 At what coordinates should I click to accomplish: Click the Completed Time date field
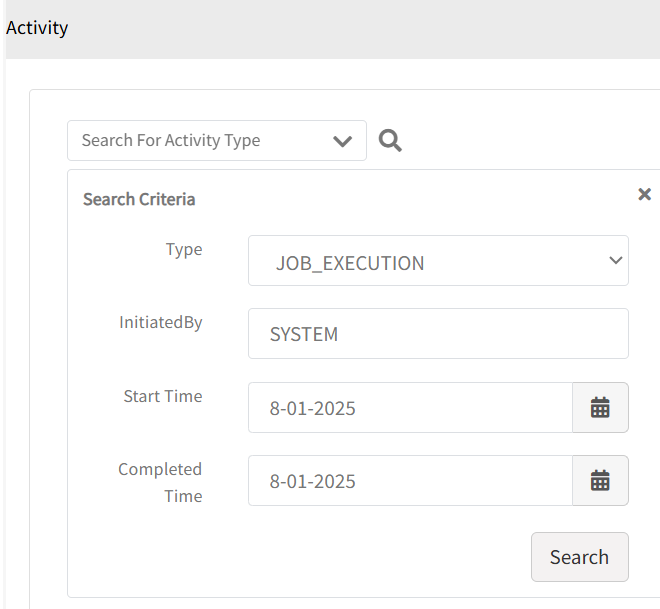410,480
